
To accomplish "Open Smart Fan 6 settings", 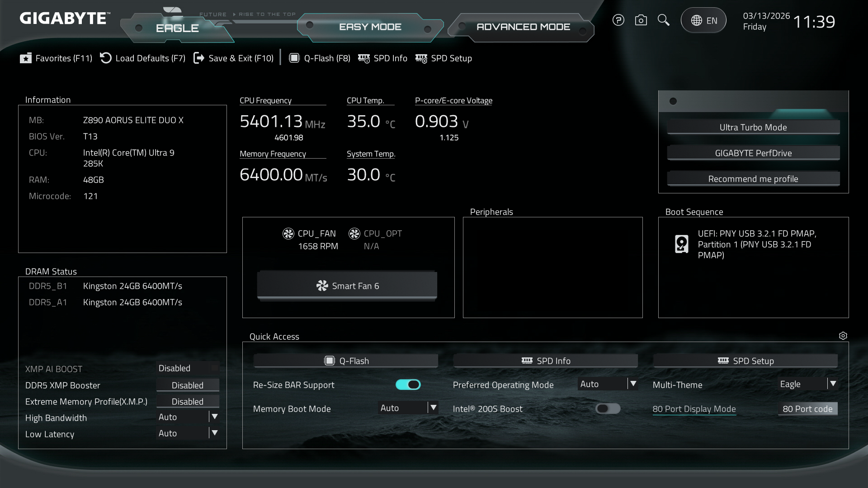I will (x=347, y=286).
